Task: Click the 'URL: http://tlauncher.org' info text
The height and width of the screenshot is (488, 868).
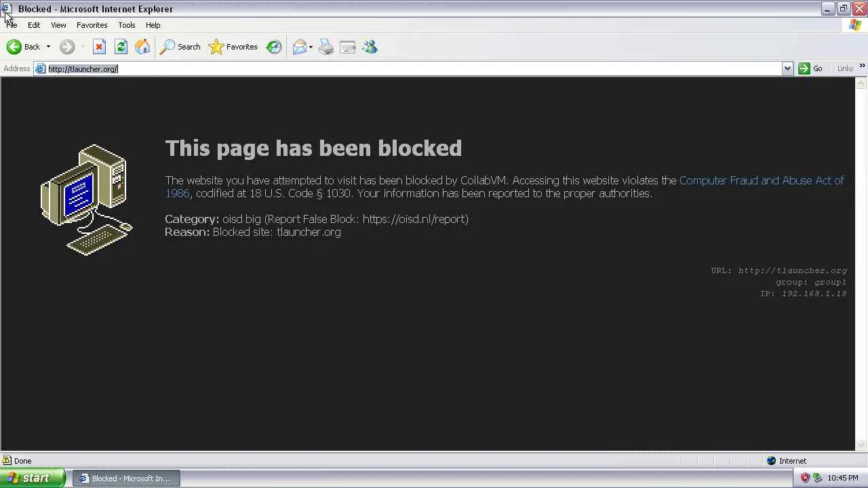Action: click(x=779, y=270)
